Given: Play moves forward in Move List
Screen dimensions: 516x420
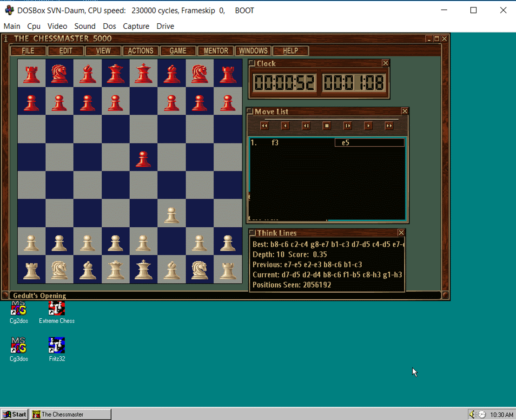Looking at the screenshot, I should click(368, 125).
